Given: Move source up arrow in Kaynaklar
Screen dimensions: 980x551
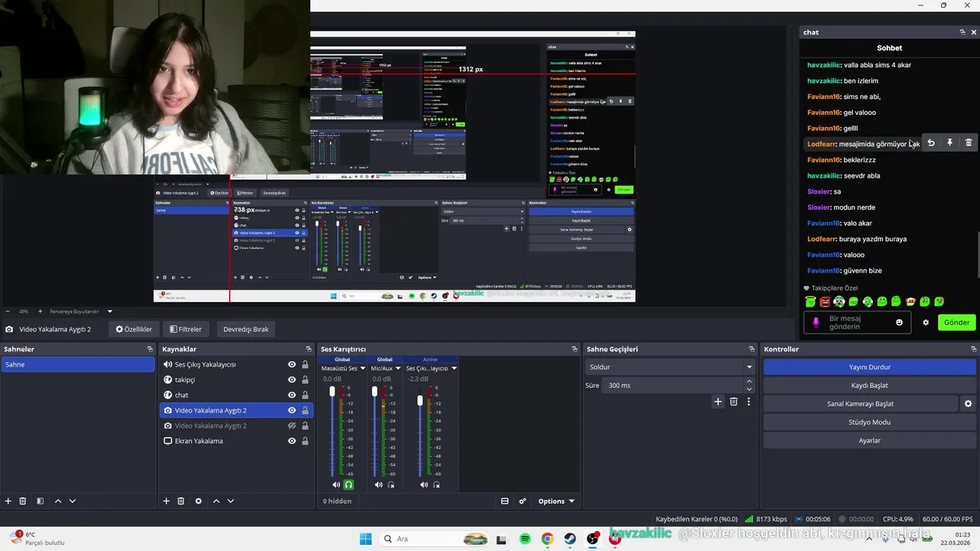Looking at the screenshot, I should pyautogui.click(x=216, y=501).
